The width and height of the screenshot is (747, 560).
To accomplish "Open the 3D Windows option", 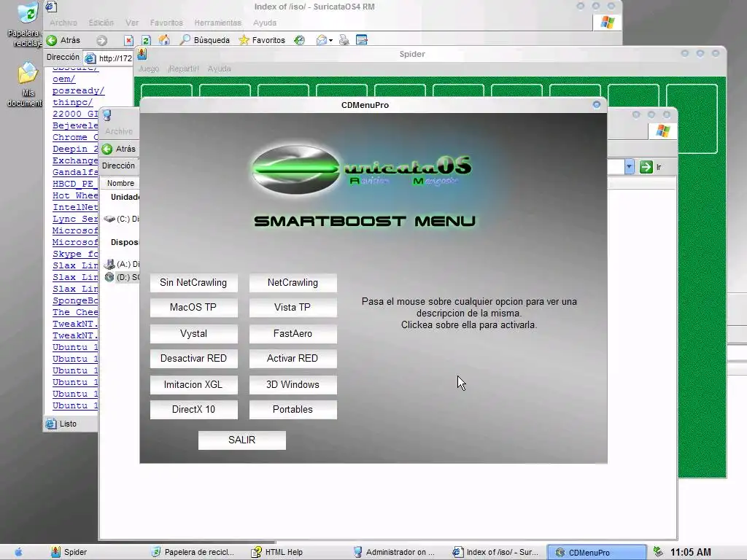I will click(x=293, y=384).
